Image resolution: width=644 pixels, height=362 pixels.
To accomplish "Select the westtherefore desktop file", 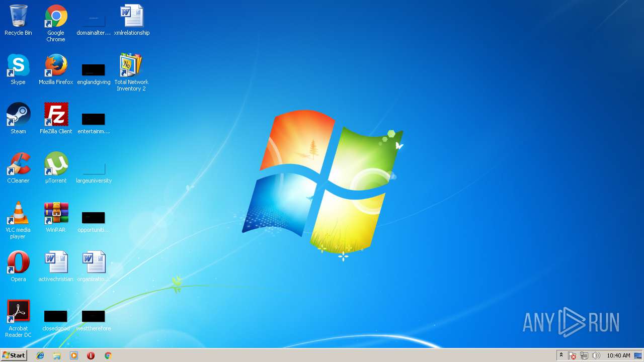I will 94,320.
